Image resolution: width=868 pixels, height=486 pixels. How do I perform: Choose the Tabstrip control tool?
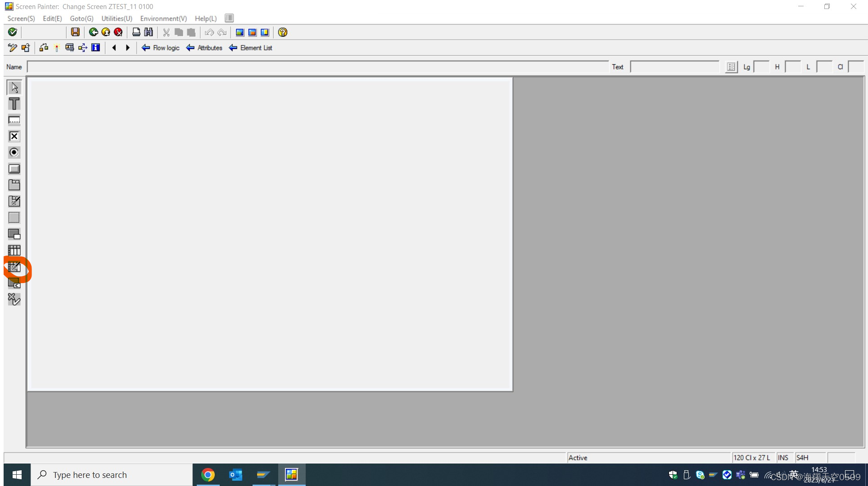point(14,185)
